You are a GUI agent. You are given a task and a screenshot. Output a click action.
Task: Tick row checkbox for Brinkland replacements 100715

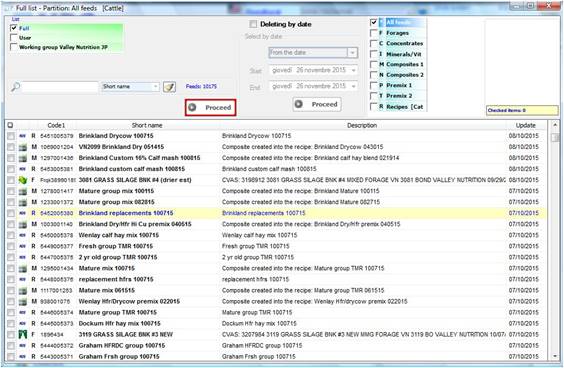point(11,213)
